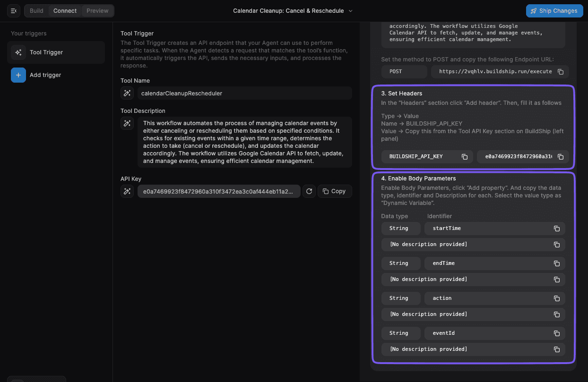The height and width of the screenshot is (382, 588).
Task: Copy the description below startTime
Action: click(557, 245)
